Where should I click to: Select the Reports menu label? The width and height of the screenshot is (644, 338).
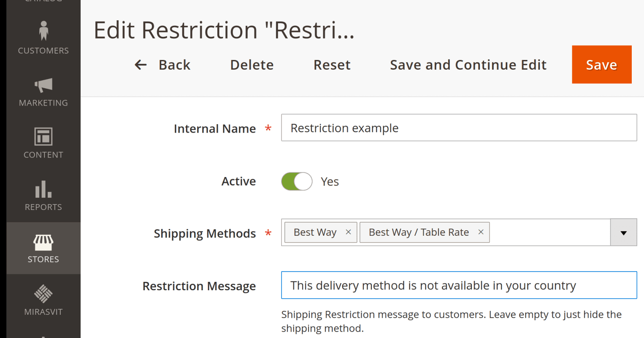coord(43,207)
